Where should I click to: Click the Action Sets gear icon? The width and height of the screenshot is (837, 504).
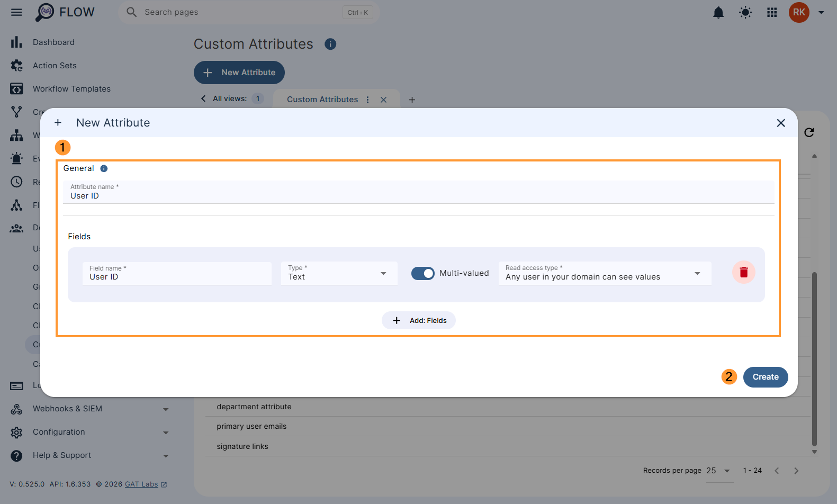(16, 66)
